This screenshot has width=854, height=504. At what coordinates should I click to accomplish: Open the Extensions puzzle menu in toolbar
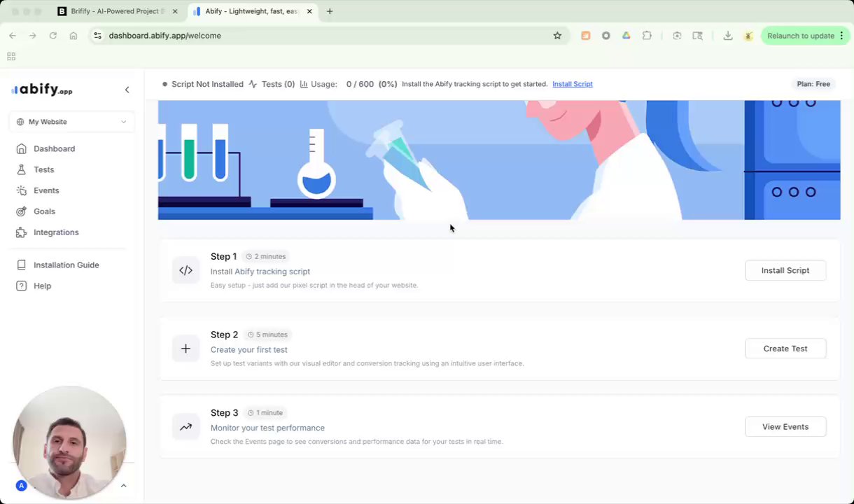[x=647, y=36]
